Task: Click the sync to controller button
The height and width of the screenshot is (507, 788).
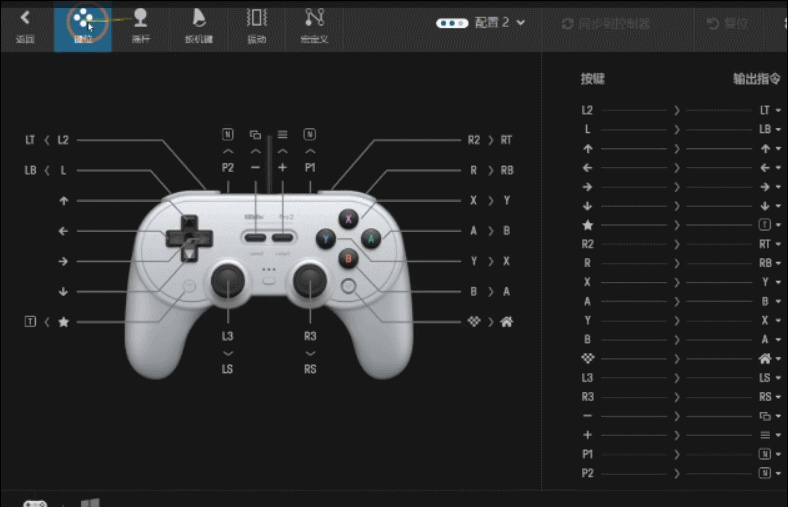Action: click(x=606, y=24)
